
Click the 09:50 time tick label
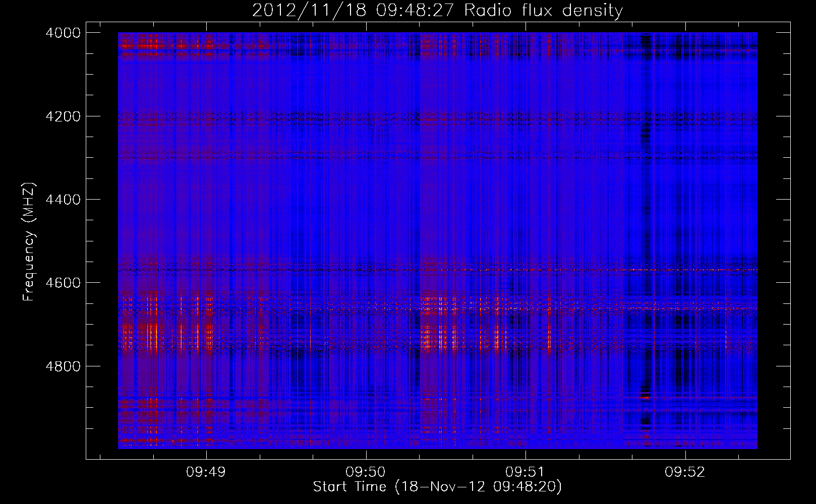(x=366, y=472)
